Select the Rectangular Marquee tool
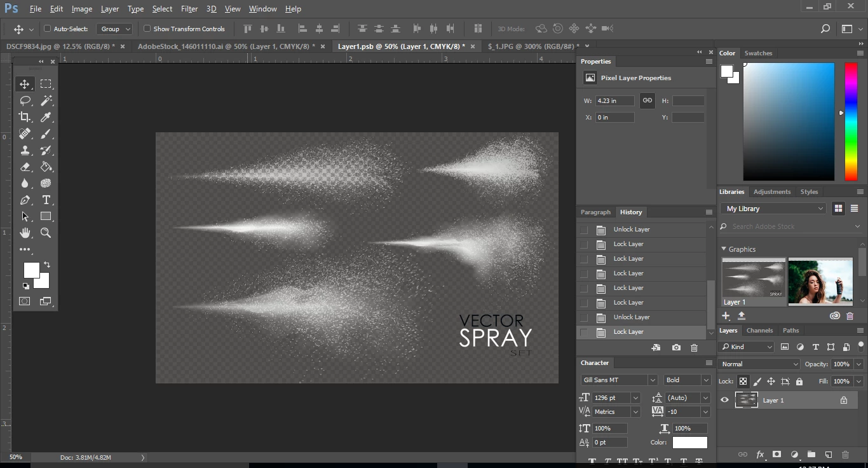The height and width of the screenshot is (468, 868). click(x=46, y=84)
